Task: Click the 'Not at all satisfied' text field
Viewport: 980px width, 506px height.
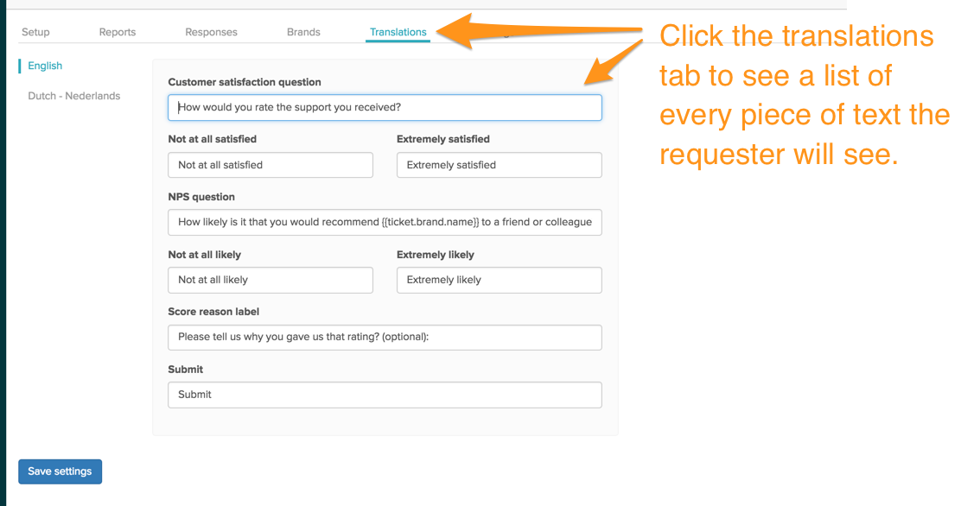Action: point(270,165)
